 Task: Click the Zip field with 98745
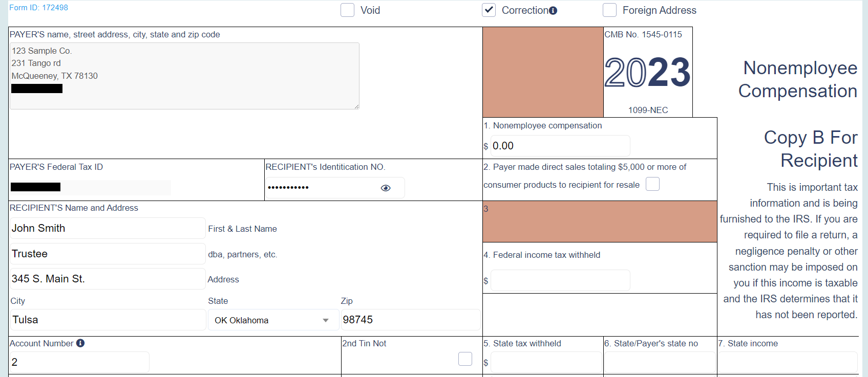click(x=410, y=320)
